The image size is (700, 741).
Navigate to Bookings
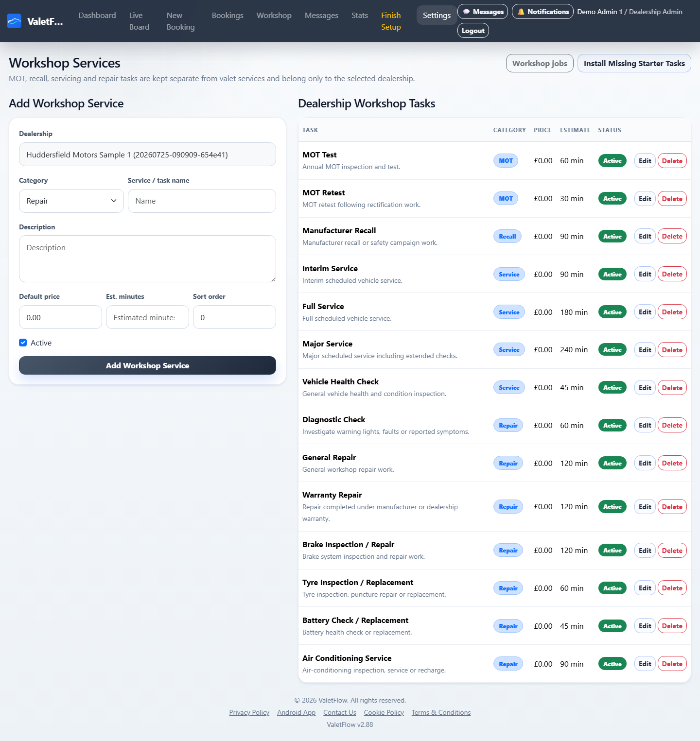227,16
